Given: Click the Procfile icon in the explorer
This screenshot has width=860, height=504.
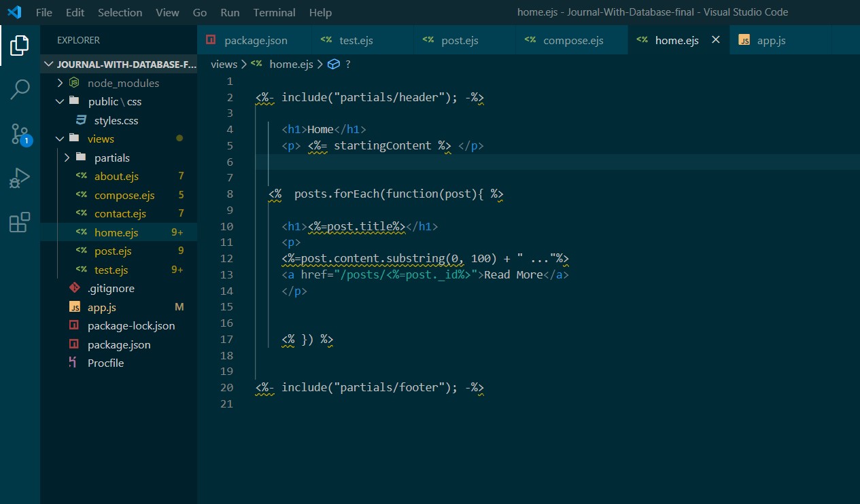Looking at the screenshot, I should coord(73,363).
